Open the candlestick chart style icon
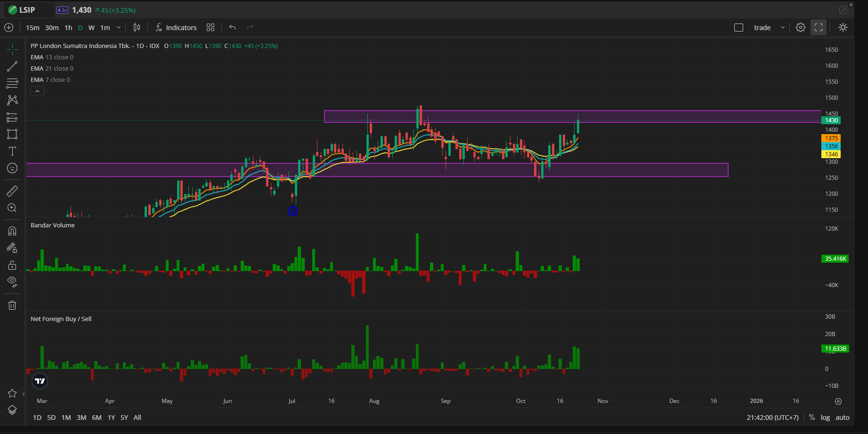 137,28
